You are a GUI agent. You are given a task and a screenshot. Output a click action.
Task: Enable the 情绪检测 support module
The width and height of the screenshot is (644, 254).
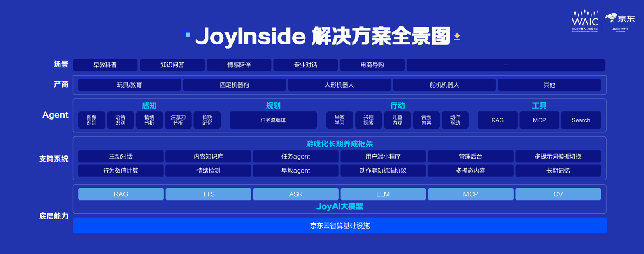point(208,170)
